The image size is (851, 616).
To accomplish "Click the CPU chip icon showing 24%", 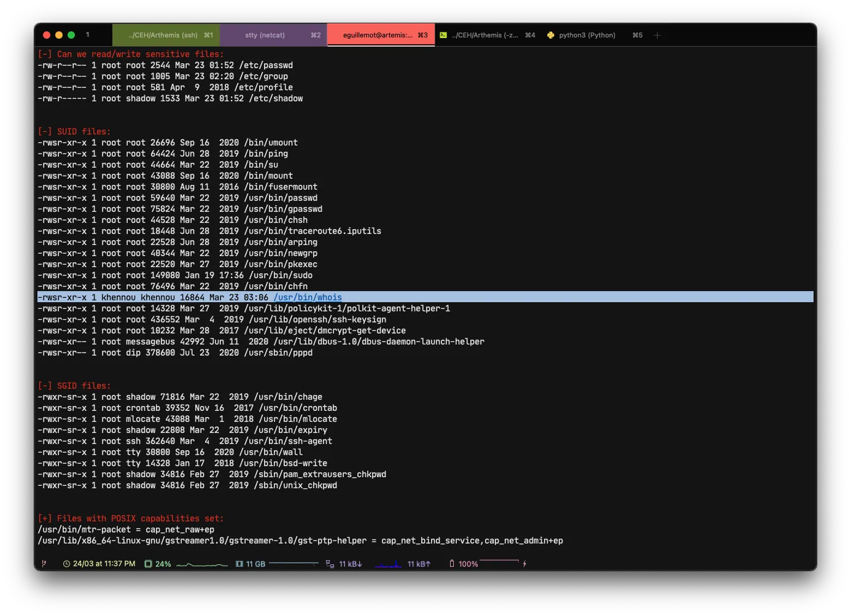I will click(x=148, y=564).
